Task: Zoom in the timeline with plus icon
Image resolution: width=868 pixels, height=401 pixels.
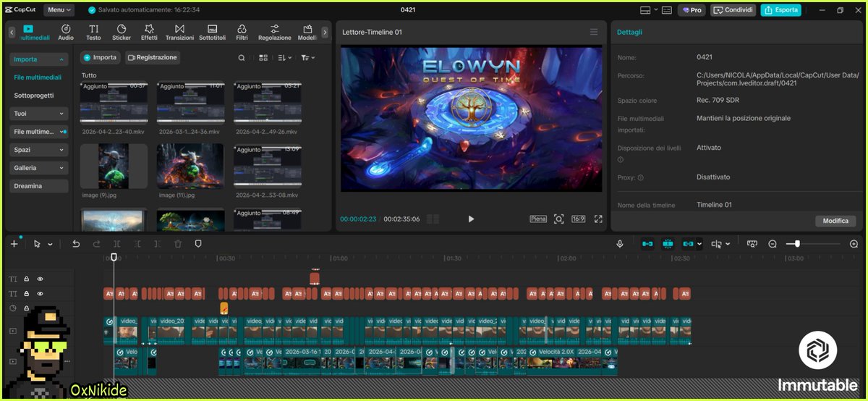Action: tap(854, 244)
